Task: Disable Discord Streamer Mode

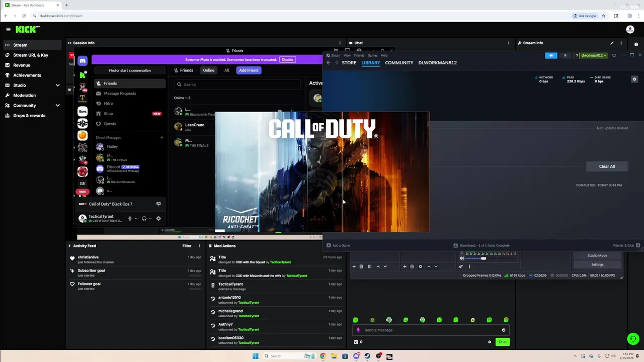Action: pos(287,60)
